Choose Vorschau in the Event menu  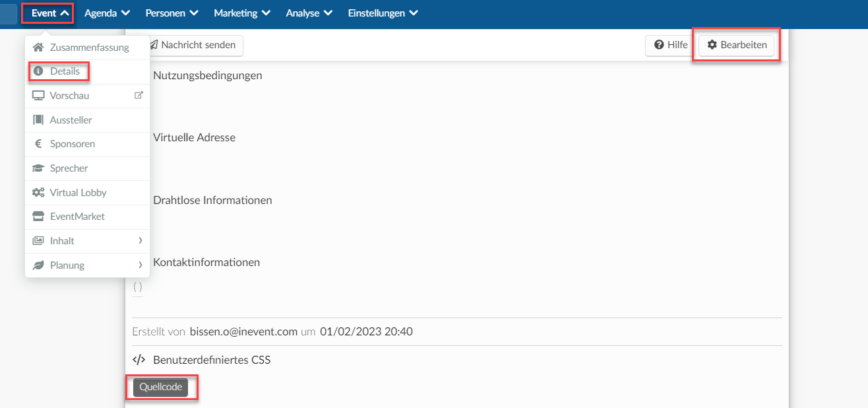click(87, 96)
